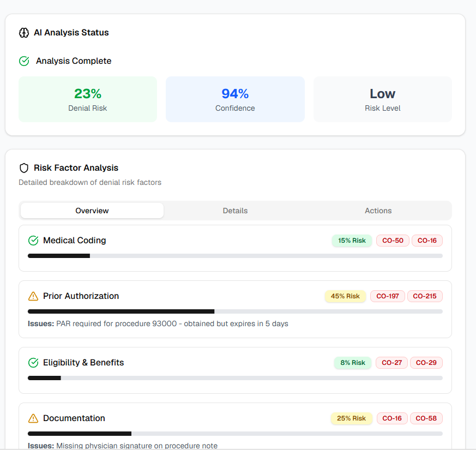
Task: Click the CO-58 code badge under Documentation
Action: point(426,418)
